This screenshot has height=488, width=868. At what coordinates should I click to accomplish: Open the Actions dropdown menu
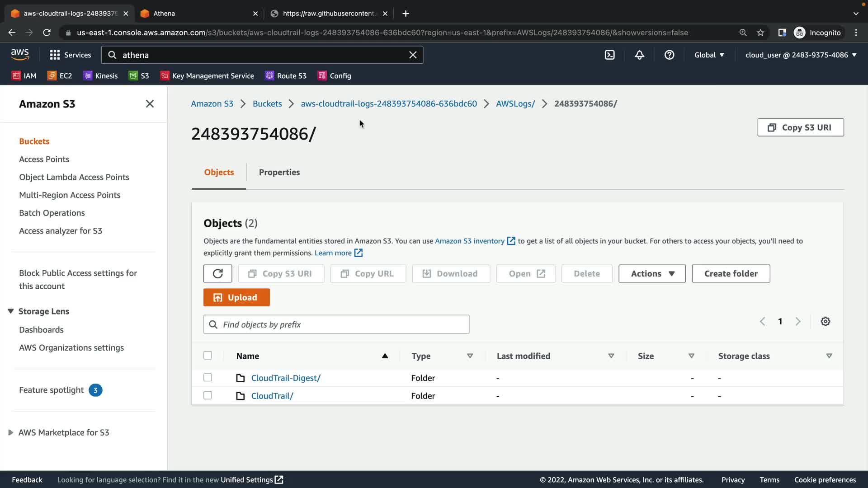click(x=651, y=273)
